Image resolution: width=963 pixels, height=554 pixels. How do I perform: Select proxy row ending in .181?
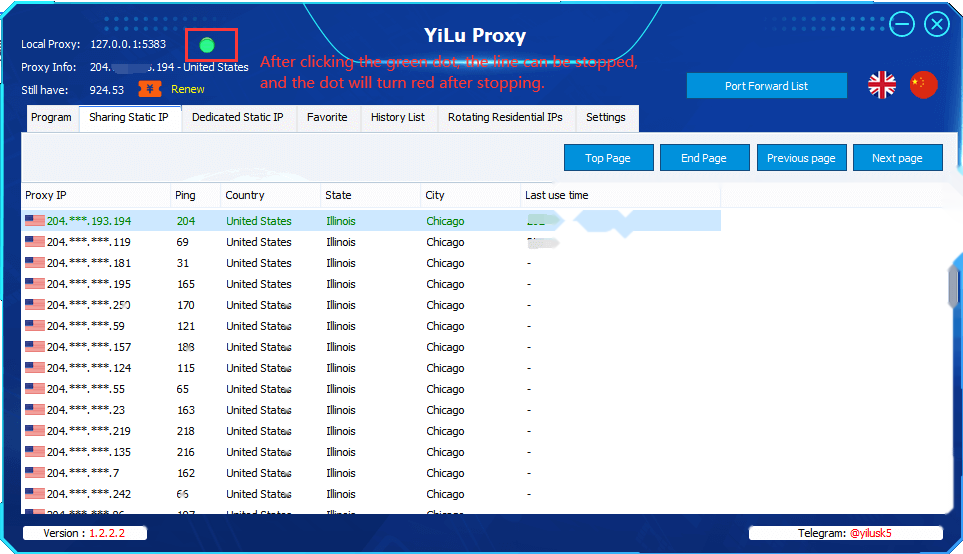click(x=371, y=263)
